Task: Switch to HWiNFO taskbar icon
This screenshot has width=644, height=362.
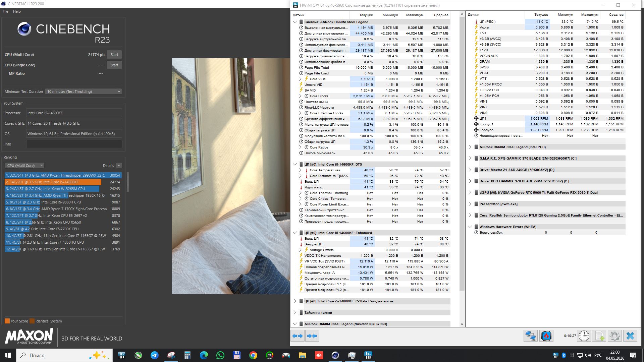Action: coord(368,355)
